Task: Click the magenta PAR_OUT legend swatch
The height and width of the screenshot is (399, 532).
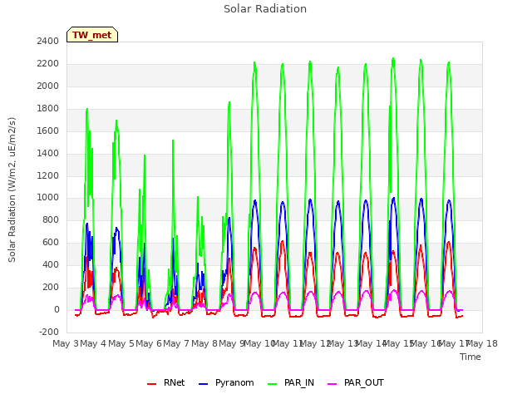Action: [332, 384]
